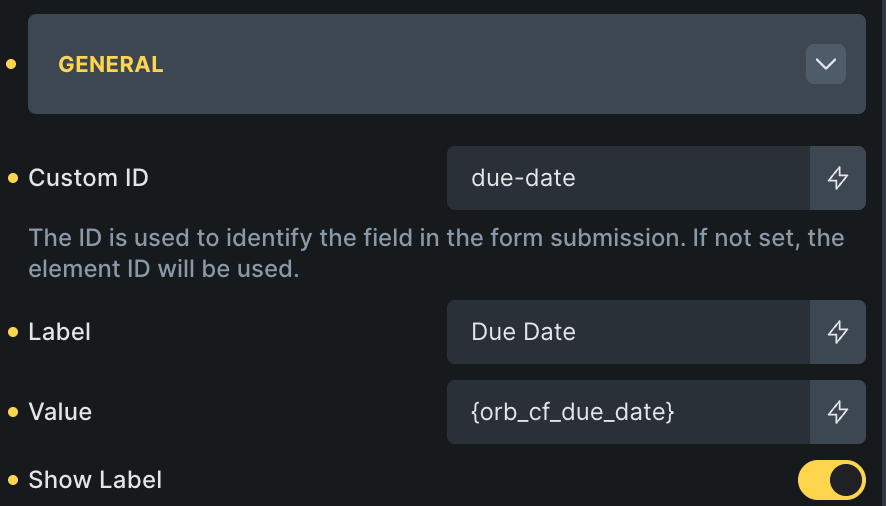The height and width of the screenshot is (506, 886).
Task: Click the Show Label setting text
Action: [x=95, y=480]
